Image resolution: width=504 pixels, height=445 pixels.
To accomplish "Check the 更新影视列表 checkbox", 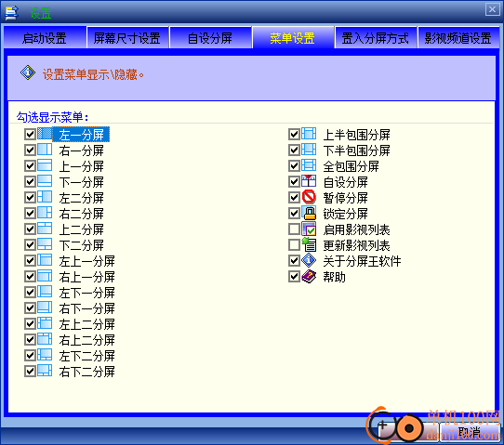I will click(x=294, y=244).
